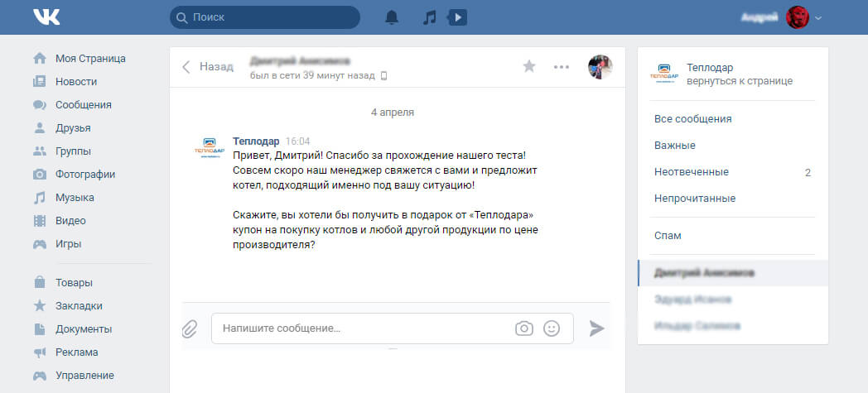This screenshot has height=393, width=868.
Task: Click the video play icon in header
Action: pos(456,17)
